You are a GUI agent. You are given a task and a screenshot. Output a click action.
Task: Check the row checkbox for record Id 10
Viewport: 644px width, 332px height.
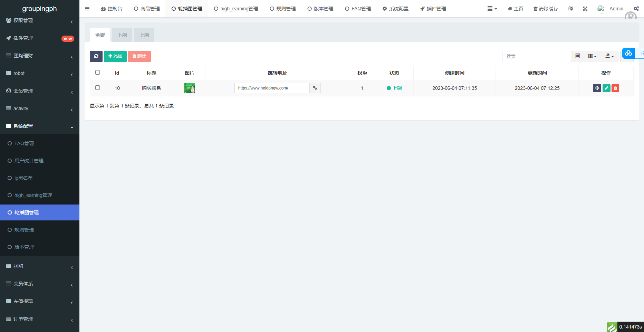click(97, 87)
